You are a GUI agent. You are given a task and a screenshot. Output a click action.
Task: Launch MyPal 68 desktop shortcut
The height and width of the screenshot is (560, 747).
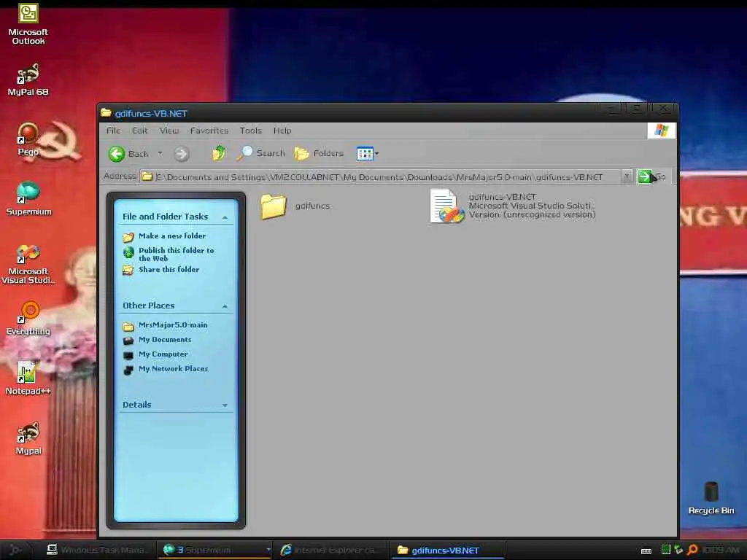click(x=28, y=79)
